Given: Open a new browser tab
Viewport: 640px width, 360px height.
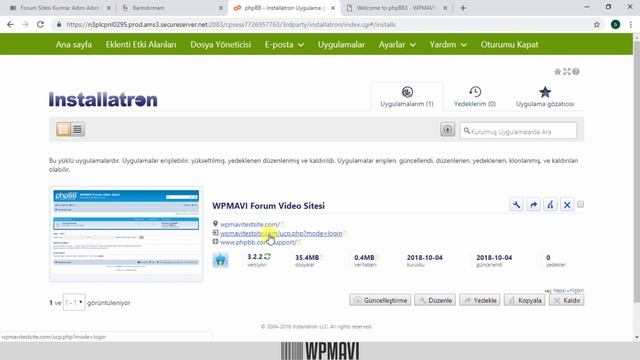Looking at the screenshot, I should pyautogui.click(x=463, y=8).
